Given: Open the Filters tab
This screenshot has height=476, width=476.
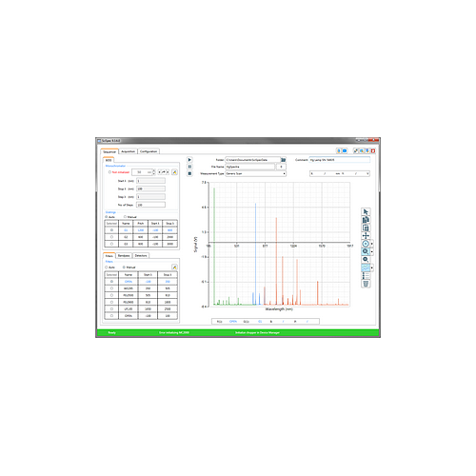Looking at the screenshot, I should [109, 256].
